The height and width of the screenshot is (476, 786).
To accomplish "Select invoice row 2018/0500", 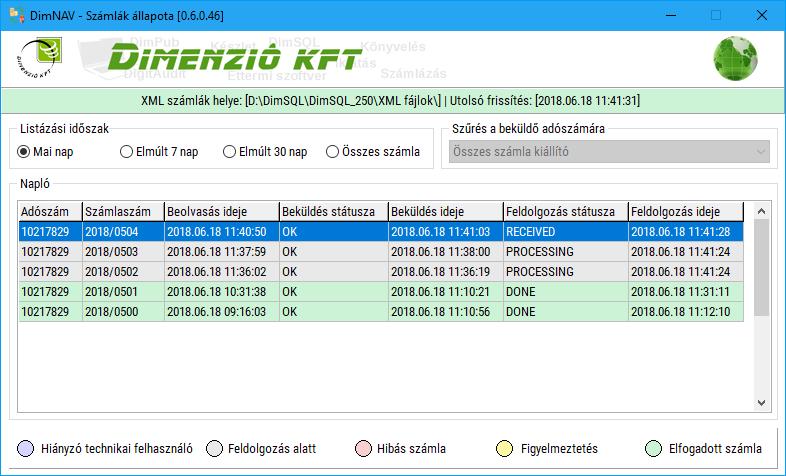I will point(381,312).
